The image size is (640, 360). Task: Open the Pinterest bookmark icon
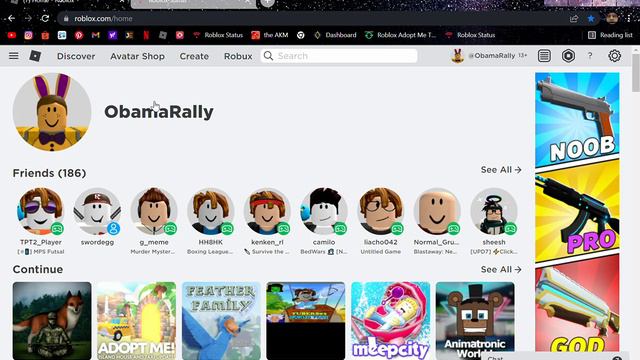click(79, 36)
